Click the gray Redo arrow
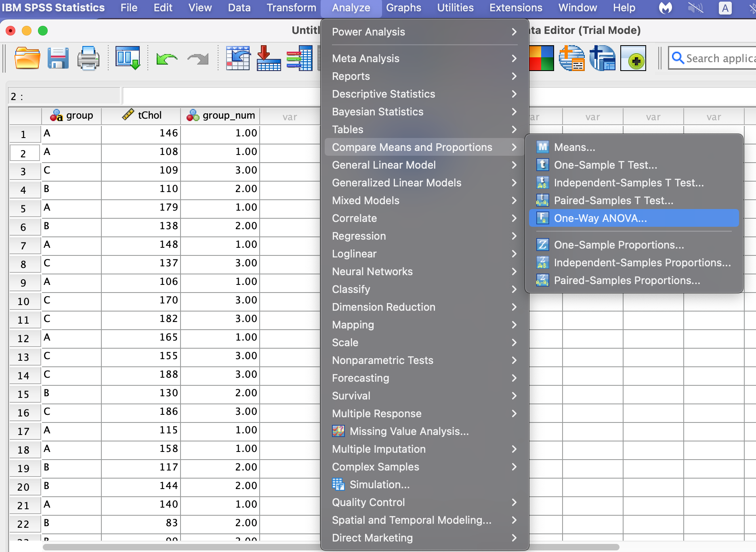 point(198,59)
